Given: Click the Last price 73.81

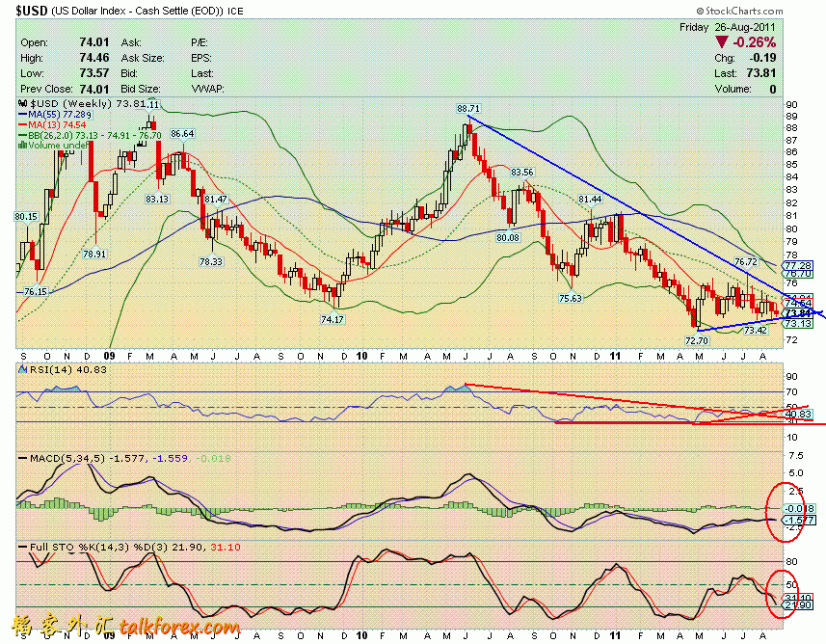Looking at the screenshot, I should coord(761,72).
